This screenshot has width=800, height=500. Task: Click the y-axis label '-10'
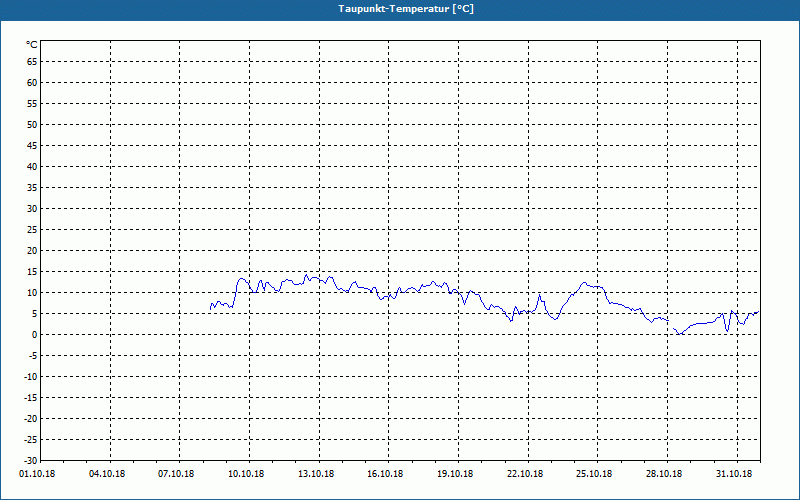coord(31,377)
